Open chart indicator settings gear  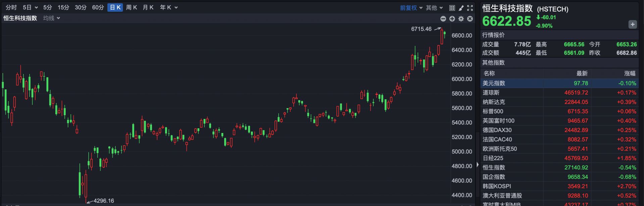(461, 19)
